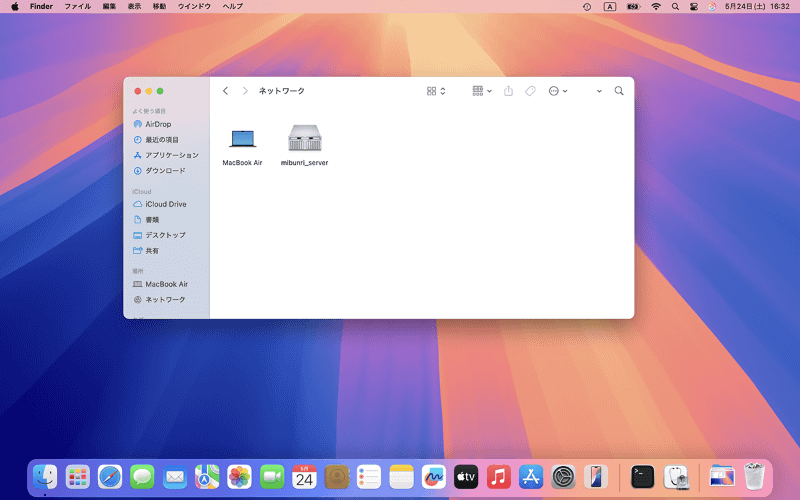
Task: Open AirDrop in the Finder sidebar
Action: click(152, 124)
